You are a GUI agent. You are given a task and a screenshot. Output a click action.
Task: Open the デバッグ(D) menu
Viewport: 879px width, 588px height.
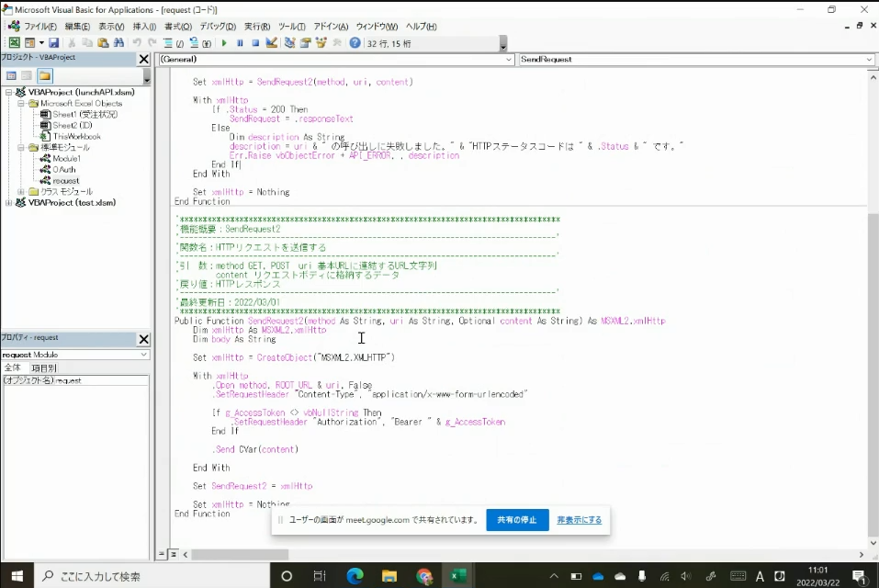(x=217, y=27)
